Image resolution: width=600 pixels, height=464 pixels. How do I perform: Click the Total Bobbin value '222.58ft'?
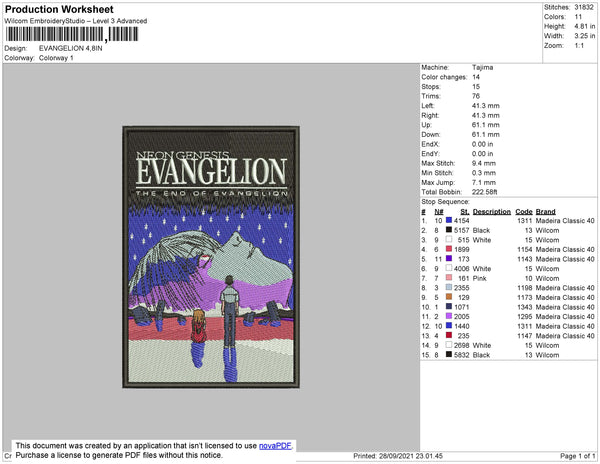(484, 192)
